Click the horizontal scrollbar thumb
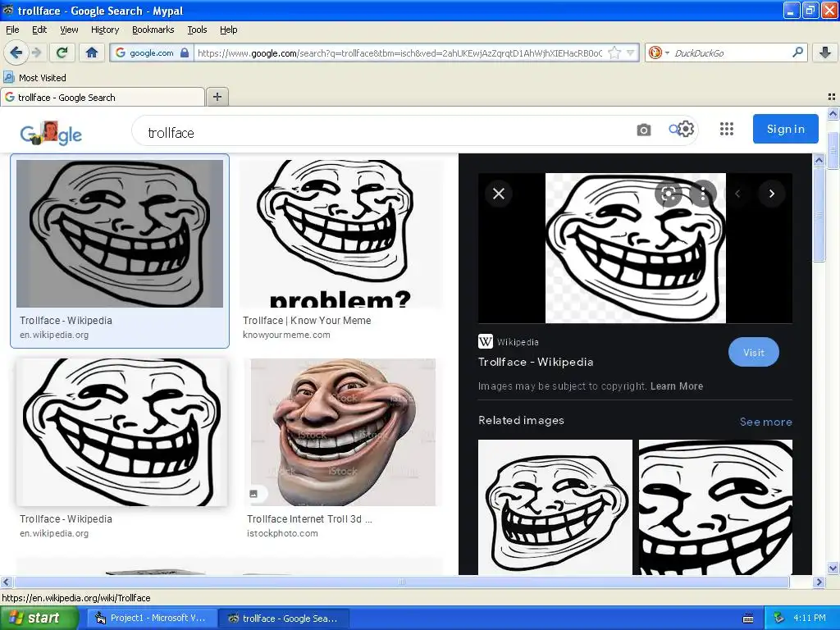Screen dimensions: 840x630 pyautogui.click(x=401, y=582)
